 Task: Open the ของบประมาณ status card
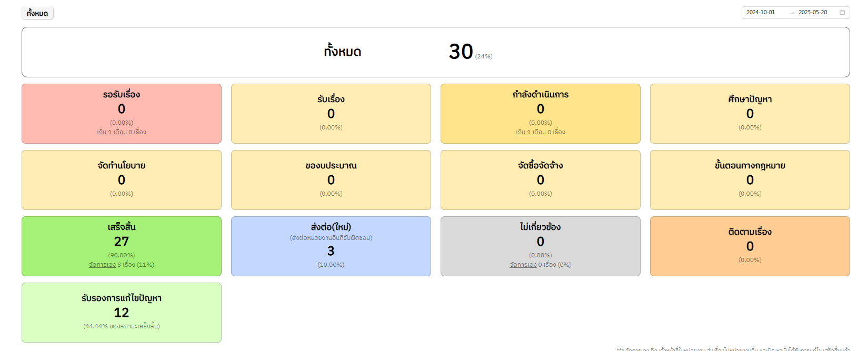click(331, 179)
